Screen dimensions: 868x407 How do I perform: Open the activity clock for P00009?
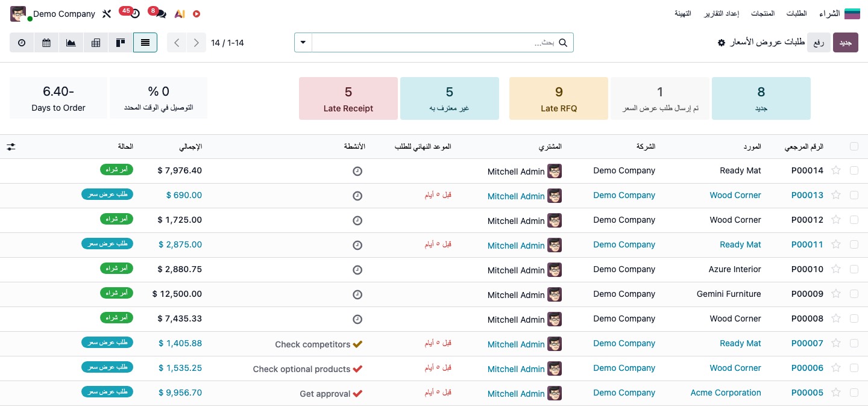tap(357, 294)
